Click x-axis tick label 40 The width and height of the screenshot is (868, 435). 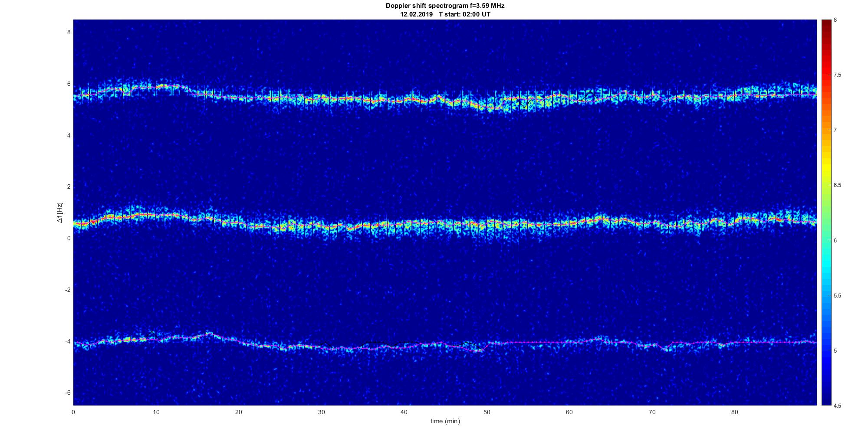coord(404,412)
